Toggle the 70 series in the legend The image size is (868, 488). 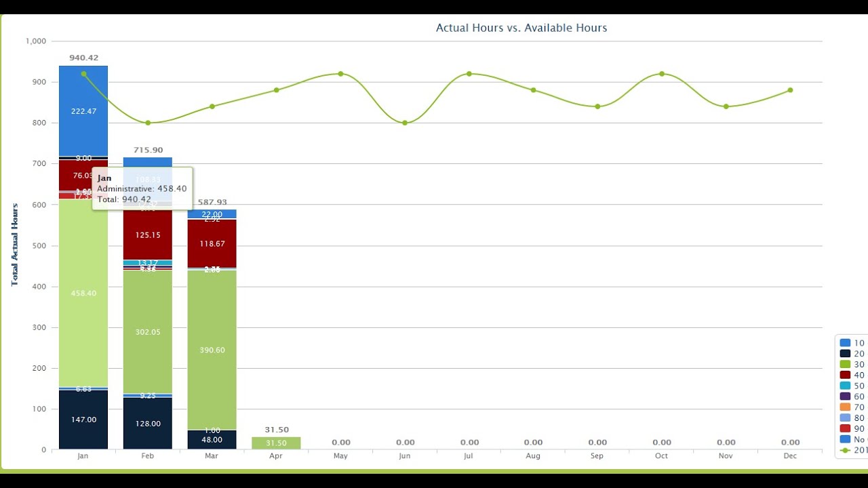(853, 407)
